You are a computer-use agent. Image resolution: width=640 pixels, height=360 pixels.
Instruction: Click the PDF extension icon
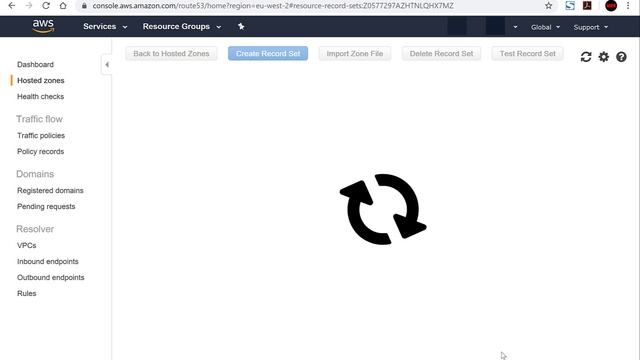click(587, 6)
